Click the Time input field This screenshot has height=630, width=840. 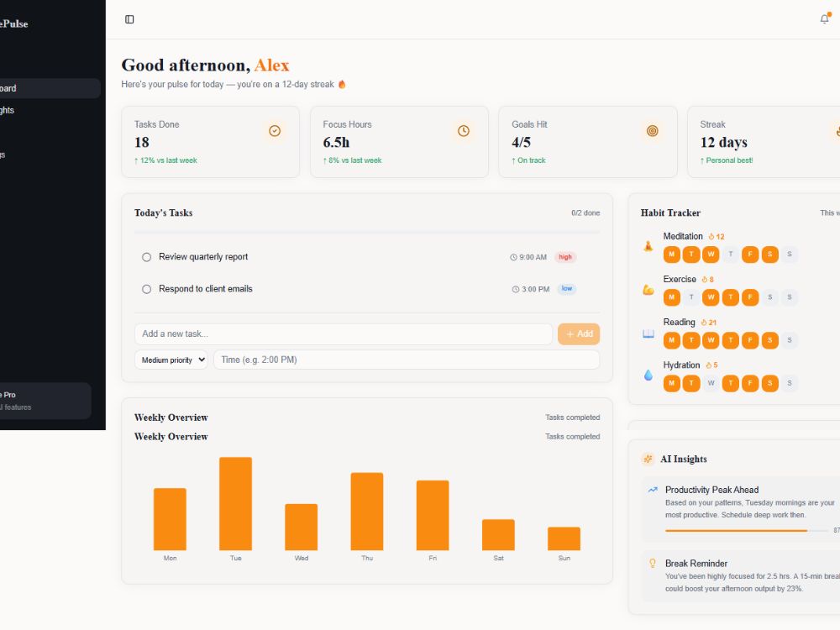point(407,360)
